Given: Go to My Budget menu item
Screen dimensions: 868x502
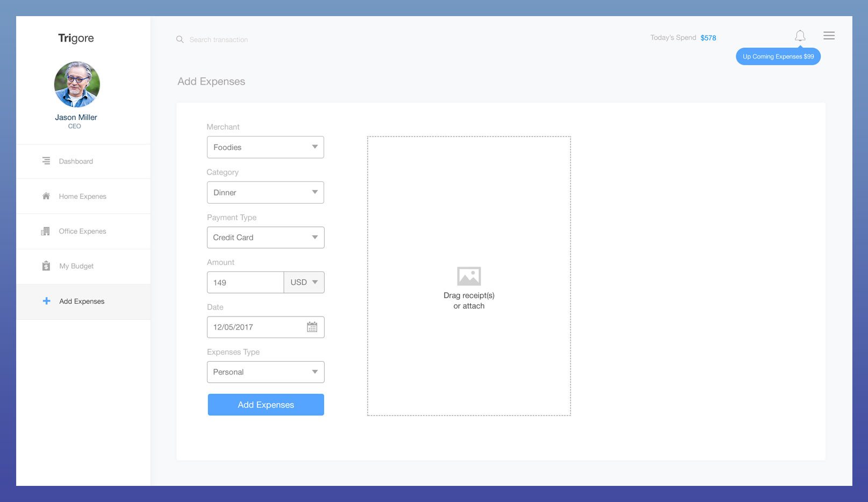Looking at the screenshot, I should 76,266.
